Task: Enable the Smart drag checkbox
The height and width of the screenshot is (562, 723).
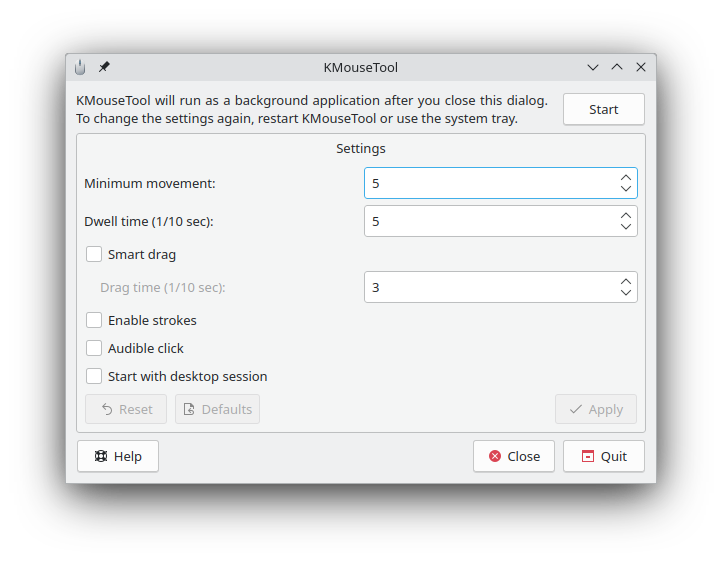Action: tap(94, 255)
